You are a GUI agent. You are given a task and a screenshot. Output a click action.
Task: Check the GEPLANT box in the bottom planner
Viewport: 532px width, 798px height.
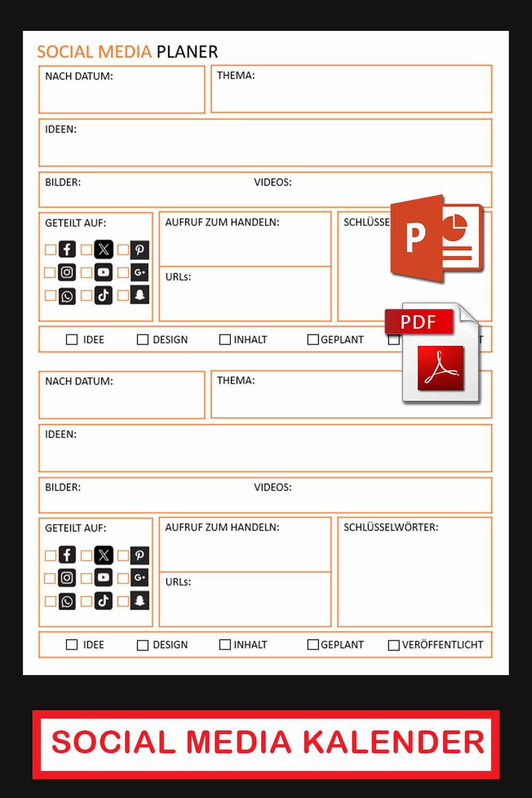[313, 645]
